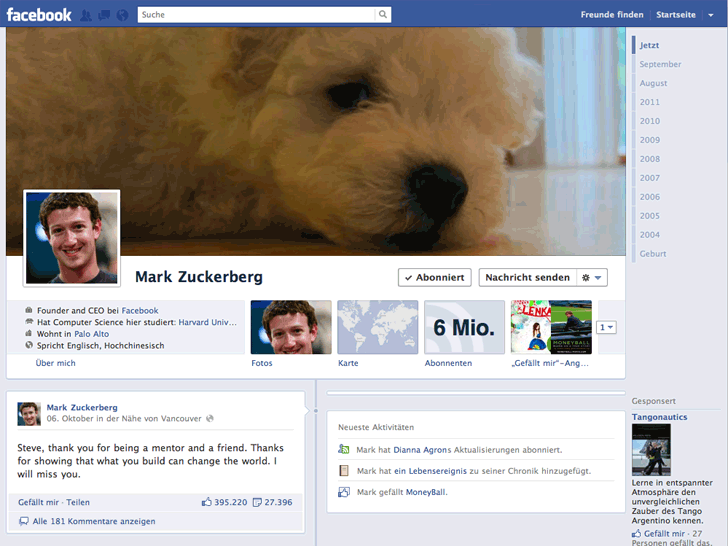Image resolution: width=728 pixels, height=546 pixels.
Task: Click the share count 27.396
Action: [273, 502]
